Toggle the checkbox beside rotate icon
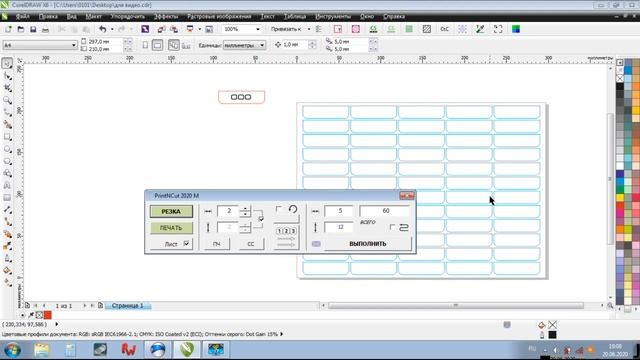 (x=279, y=209)
